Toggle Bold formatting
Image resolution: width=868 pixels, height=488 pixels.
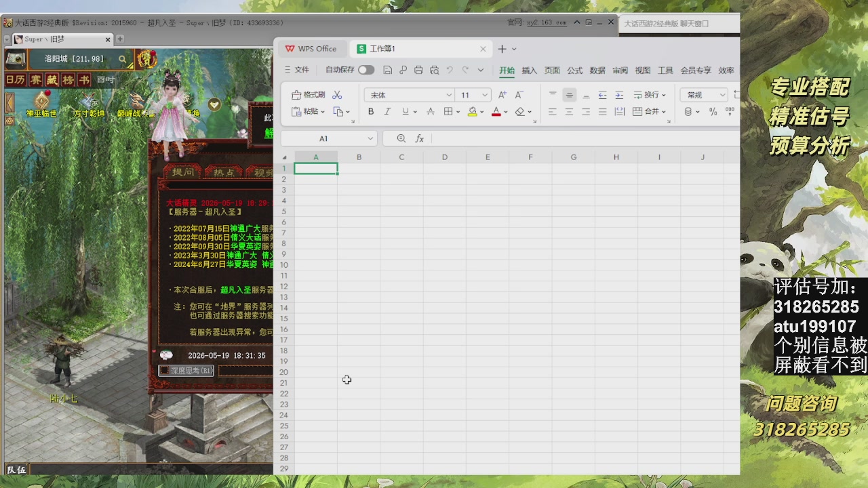coord(370,112)
